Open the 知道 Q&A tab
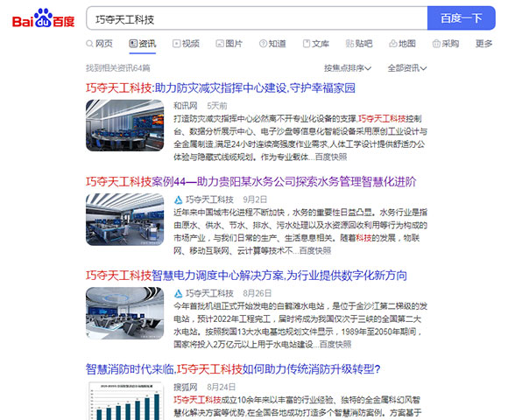 point(272,44)
